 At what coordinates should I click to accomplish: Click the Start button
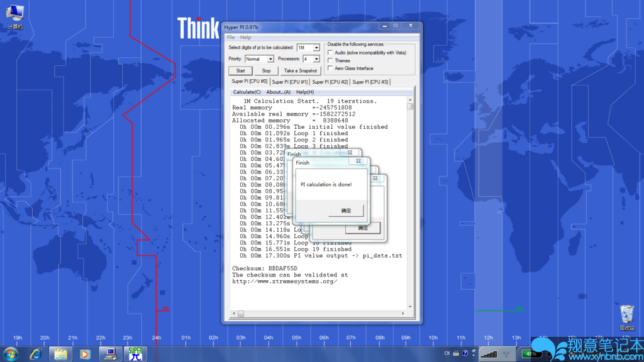coord(241,70)
